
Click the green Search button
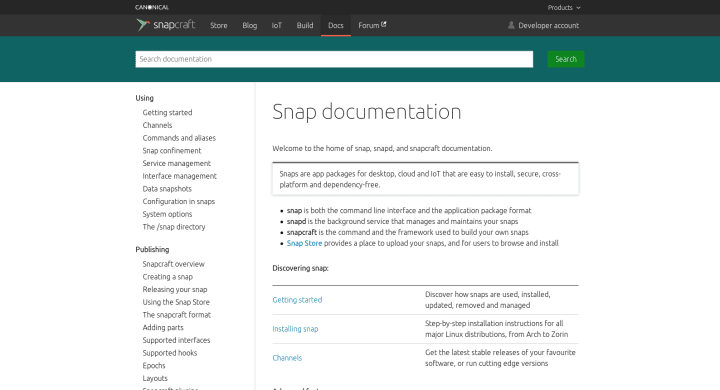pyautogui.click(x=566, y=59)
